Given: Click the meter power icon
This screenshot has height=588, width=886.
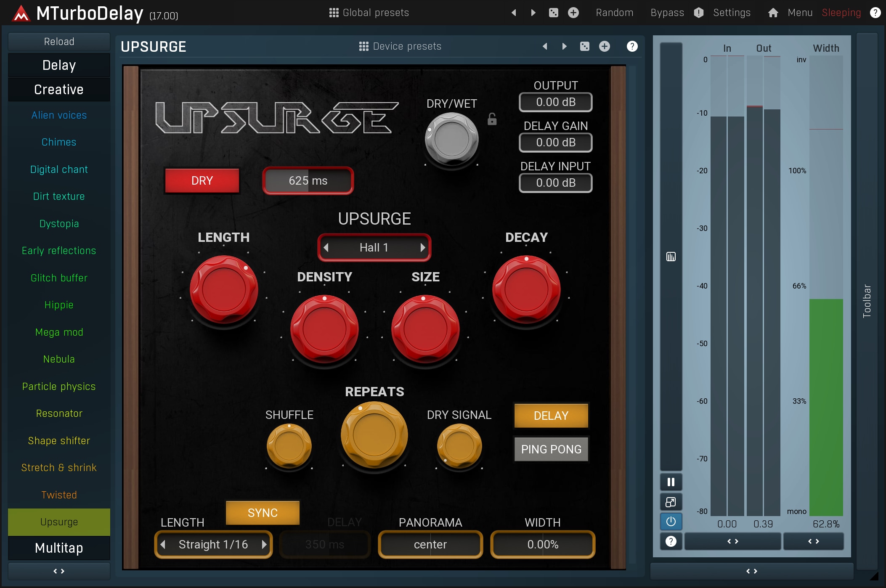Looking at the screenshot, I should [x=671, y=522].
